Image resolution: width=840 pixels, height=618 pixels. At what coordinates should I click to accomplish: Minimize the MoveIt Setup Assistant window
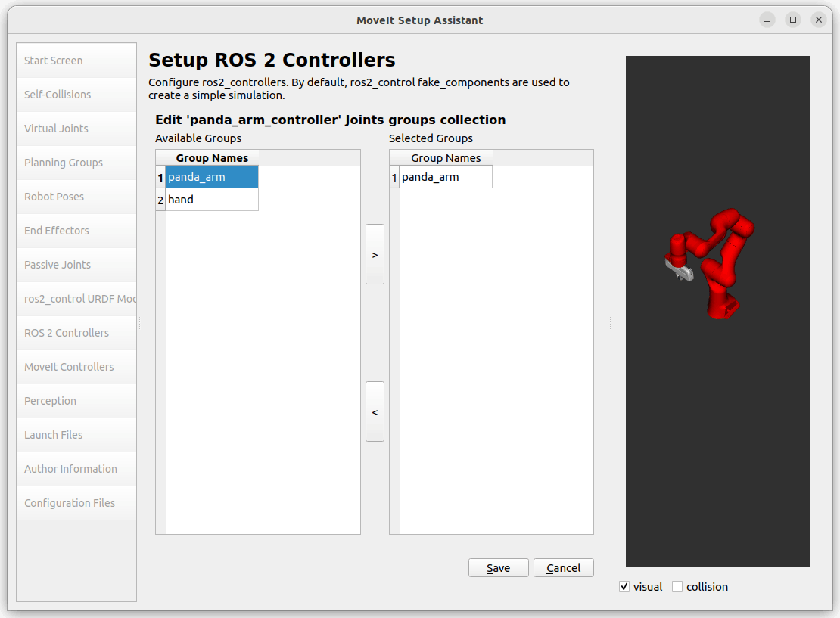click(767, 20)
